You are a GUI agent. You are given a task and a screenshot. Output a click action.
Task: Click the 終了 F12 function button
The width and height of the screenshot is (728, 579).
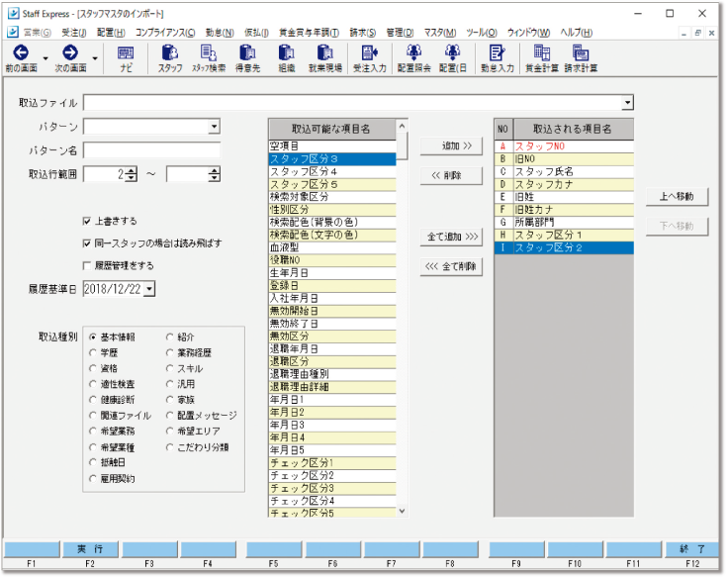[692, 548]
